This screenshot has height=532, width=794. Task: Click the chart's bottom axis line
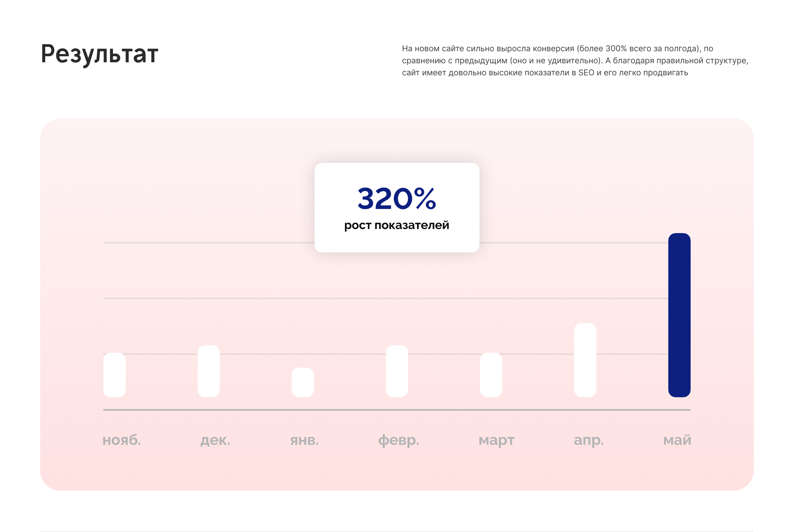pos(396,410)
